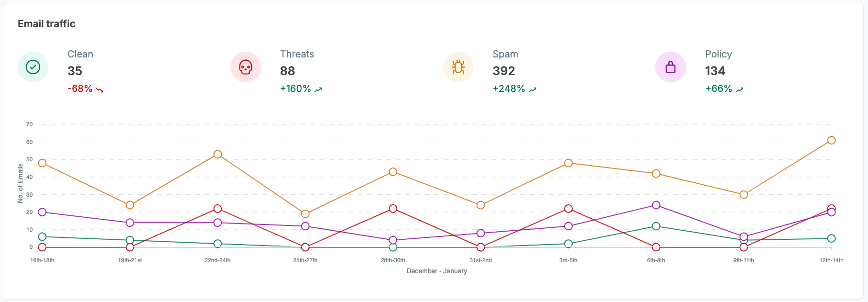This screenshot has width=868, height=302.
Task: Click the Policy lock icon
Action: [x=671, y=67]
